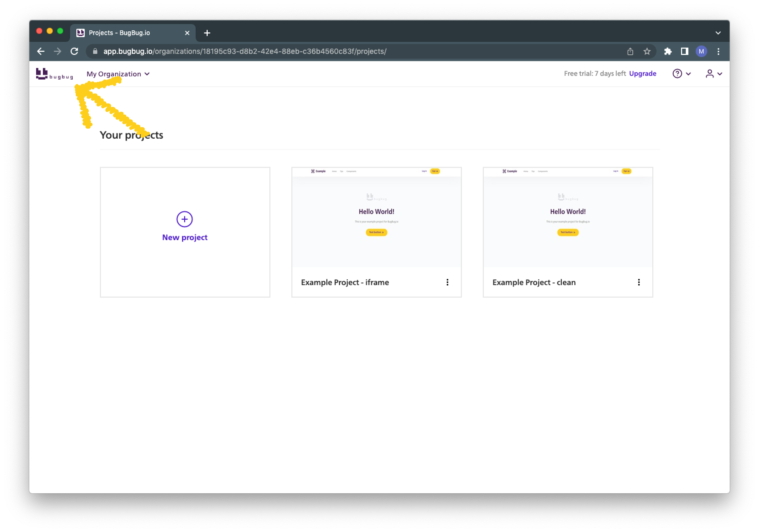
Task: Click the New project label
Action: click(184, 237)
